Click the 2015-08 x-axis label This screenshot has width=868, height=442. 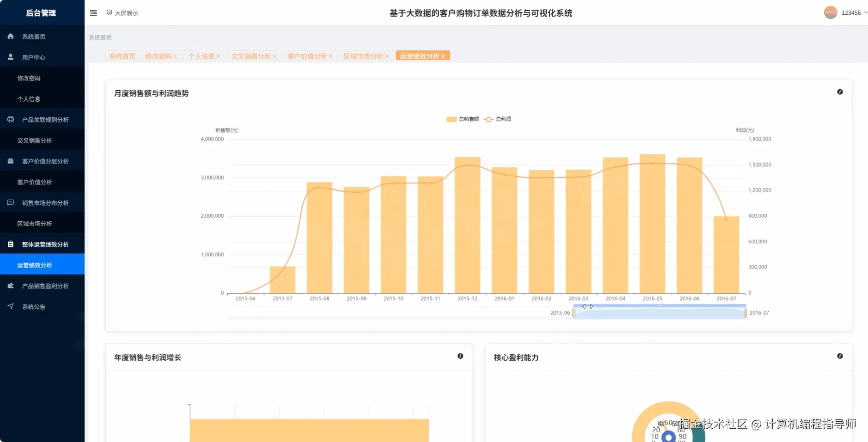[x=319, y=298]
